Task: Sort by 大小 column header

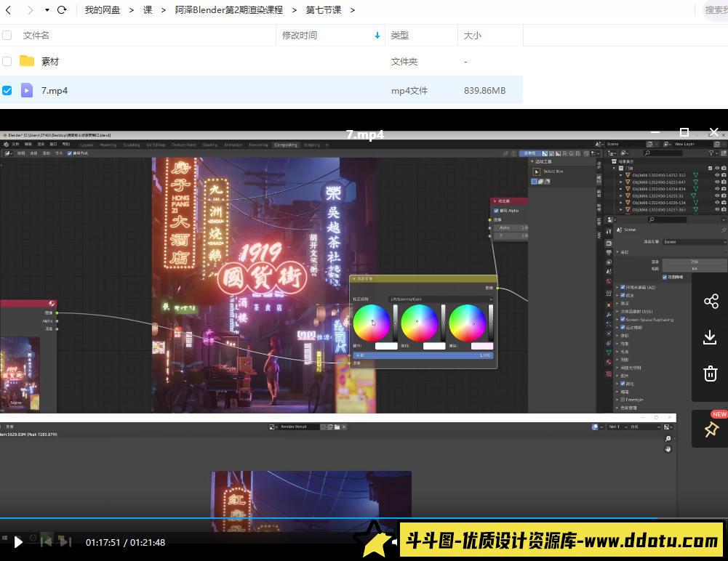Action: [472, 36]
